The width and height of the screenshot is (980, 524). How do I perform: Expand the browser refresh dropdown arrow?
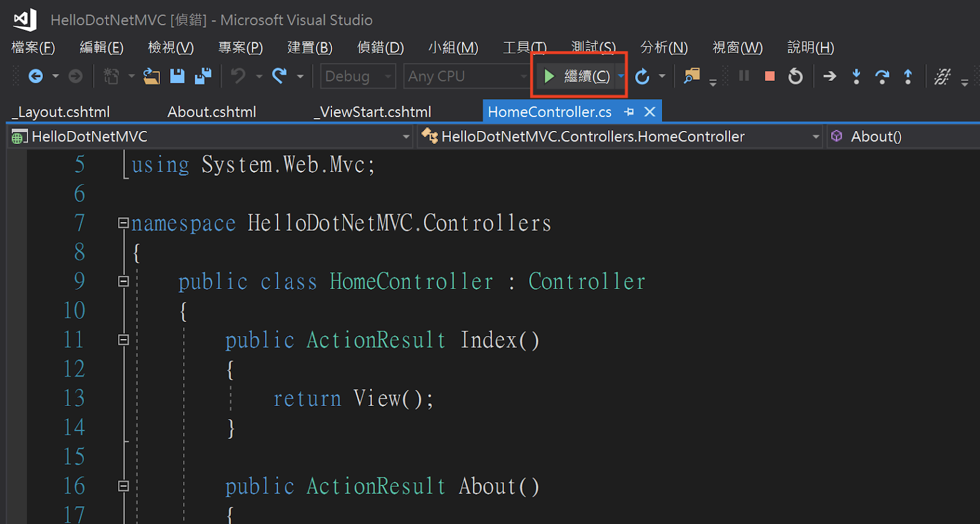[x=661, y=76]
